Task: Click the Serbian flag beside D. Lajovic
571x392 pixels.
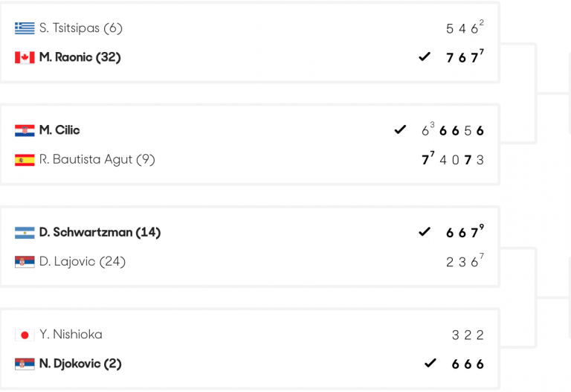Action: 25,262
